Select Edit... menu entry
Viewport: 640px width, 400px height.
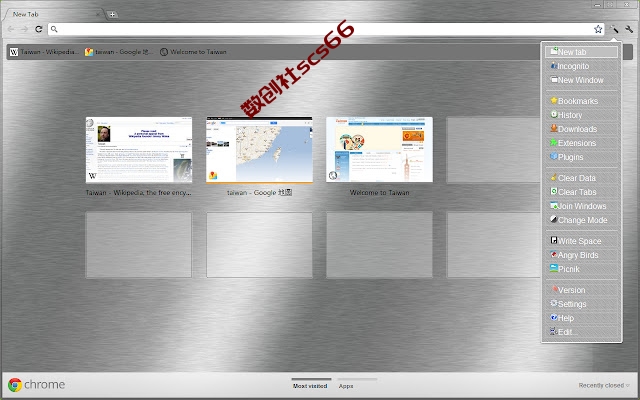581,332
